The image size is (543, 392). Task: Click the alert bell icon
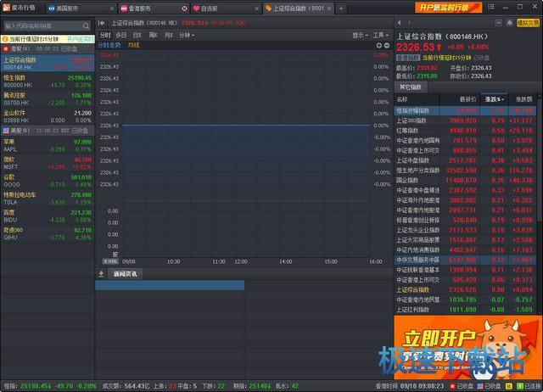pyautogui.click(x=509, y=23)
